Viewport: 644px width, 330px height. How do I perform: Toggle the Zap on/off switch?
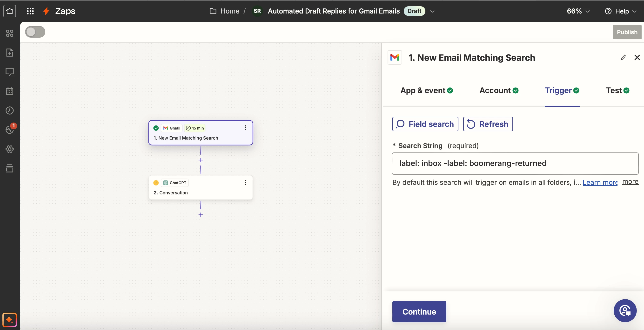pyautogui.click(x=35, y=32)
